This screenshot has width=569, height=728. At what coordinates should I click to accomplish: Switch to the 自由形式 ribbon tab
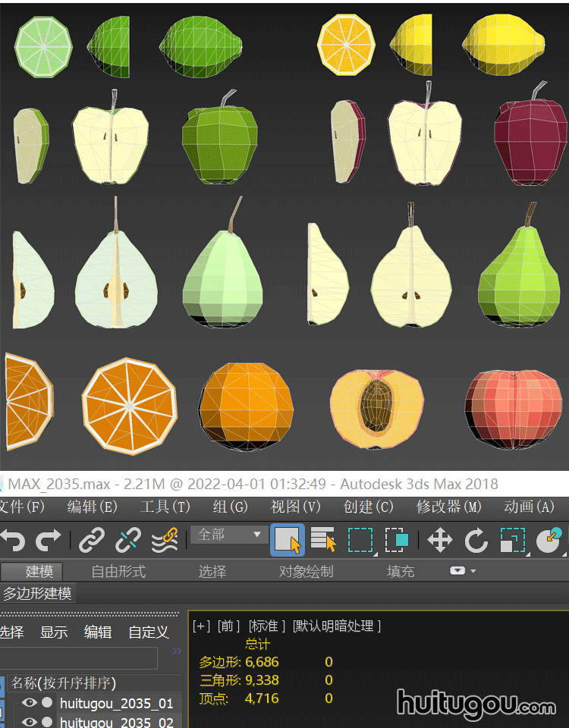[x=118, y=571]
